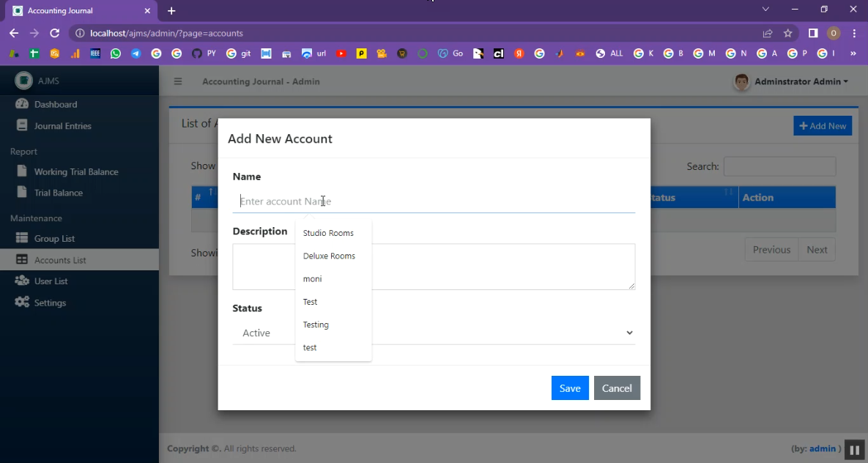Screen dimensions: 868x463
Task: Expand Adminstrator Admin user menu
Action: (792, 81)
